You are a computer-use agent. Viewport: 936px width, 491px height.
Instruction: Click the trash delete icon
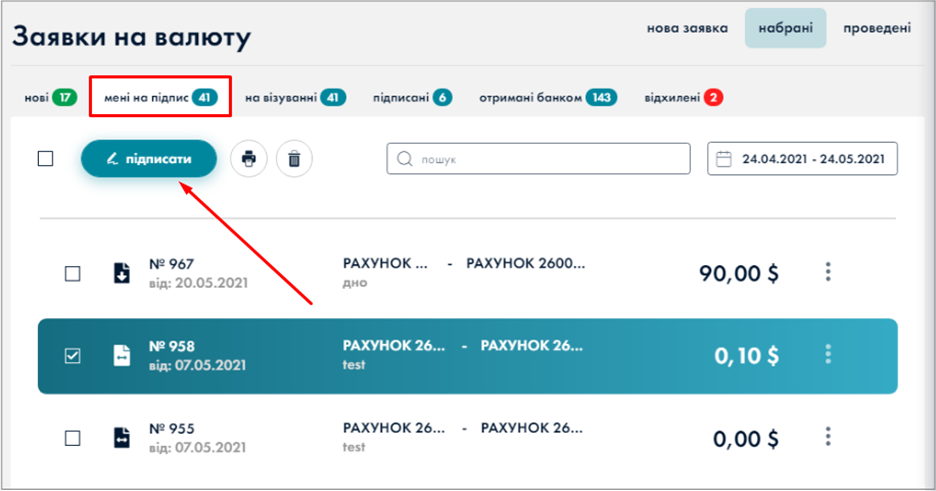294,159
